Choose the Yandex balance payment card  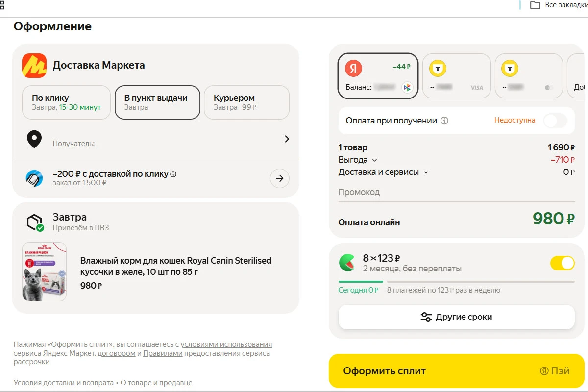[x=378, y=76]
